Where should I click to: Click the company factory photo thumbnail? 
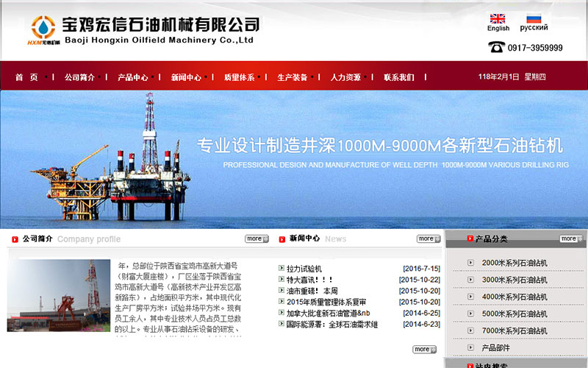[59, 296]
